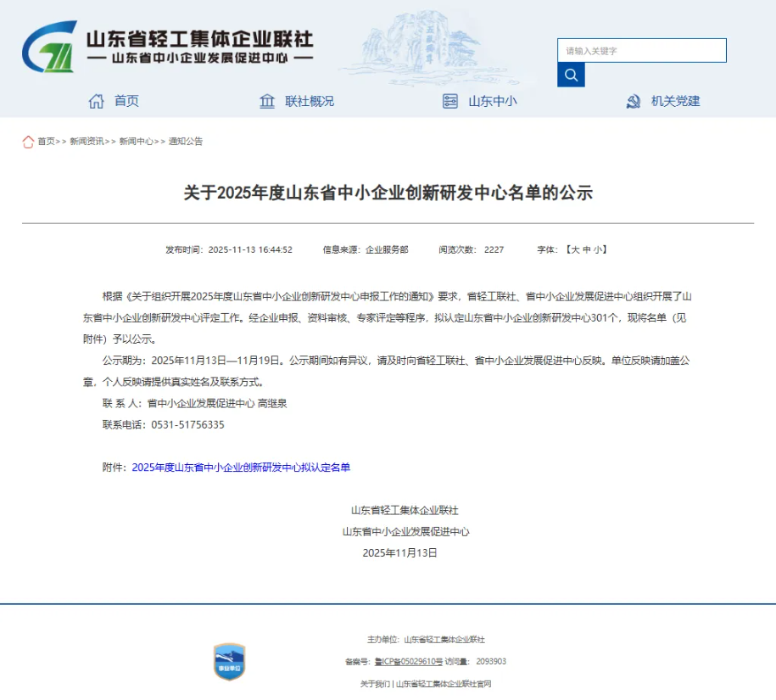776x700 pixels.
Task: Open attachment 2025年度山东省中小企业创新研发中心拟认定名单
Action: (241, 468)
